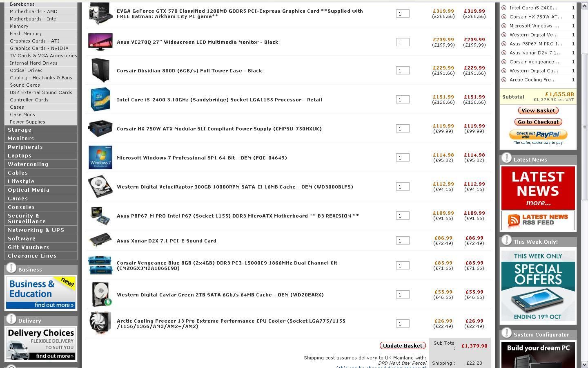Remove Western Digital Ca... item from sidebar basket

pyautogui.click(x=504, y=71)
